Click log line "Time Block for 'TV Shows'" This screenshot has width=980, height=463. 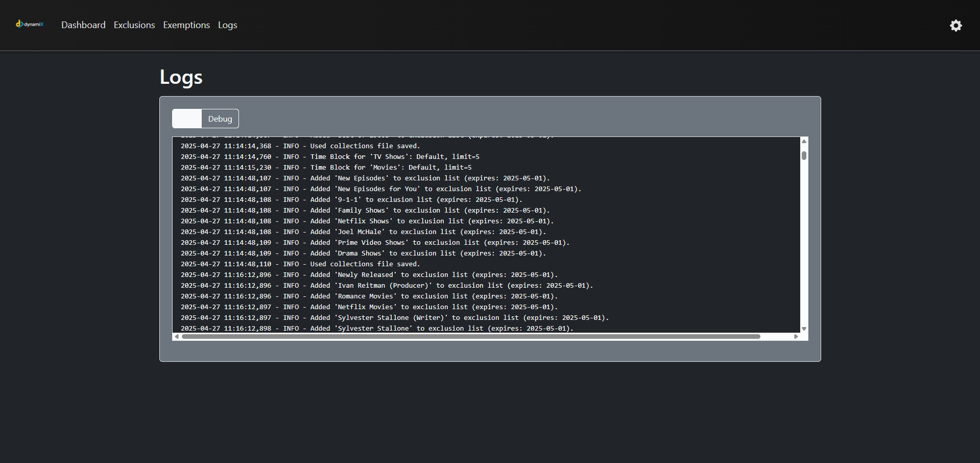tap(330, 157)
